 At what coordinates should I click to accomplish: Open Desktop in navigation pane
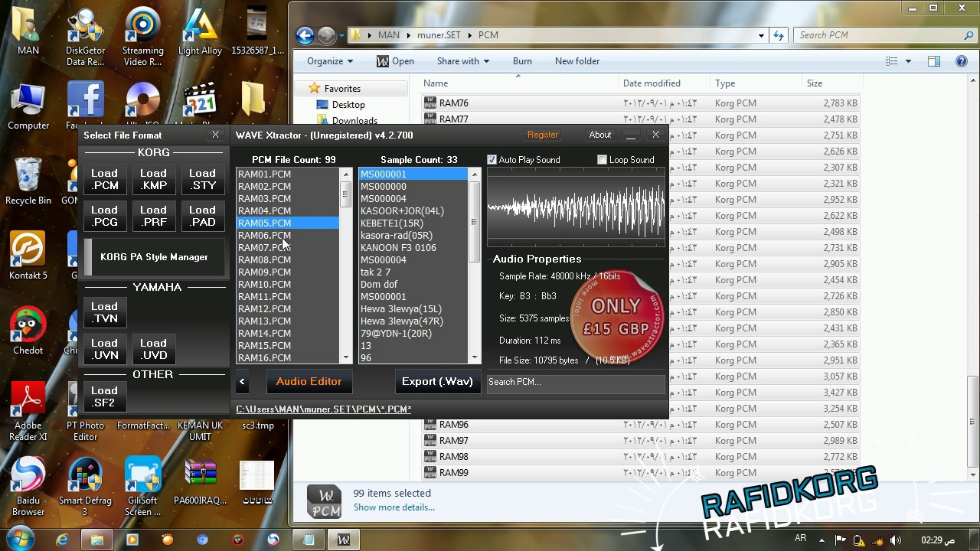tap(348, 105)
